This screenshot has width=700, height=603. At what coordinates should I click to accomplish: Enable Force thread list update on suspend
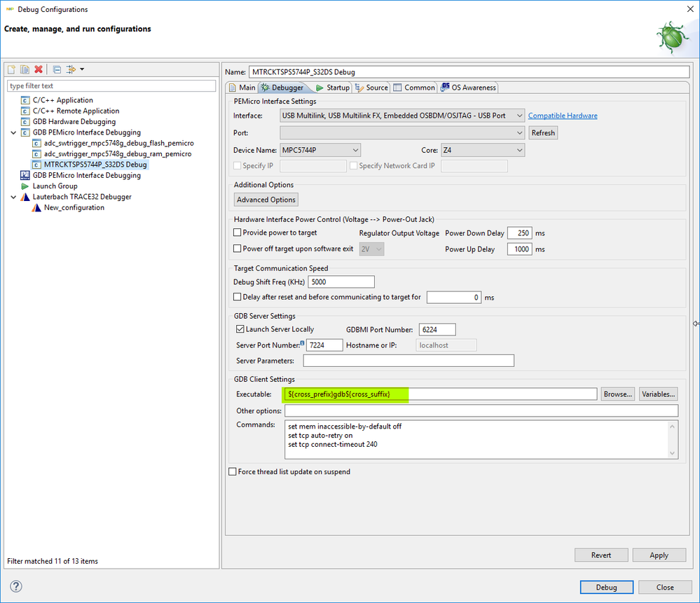tap(233, 472)
